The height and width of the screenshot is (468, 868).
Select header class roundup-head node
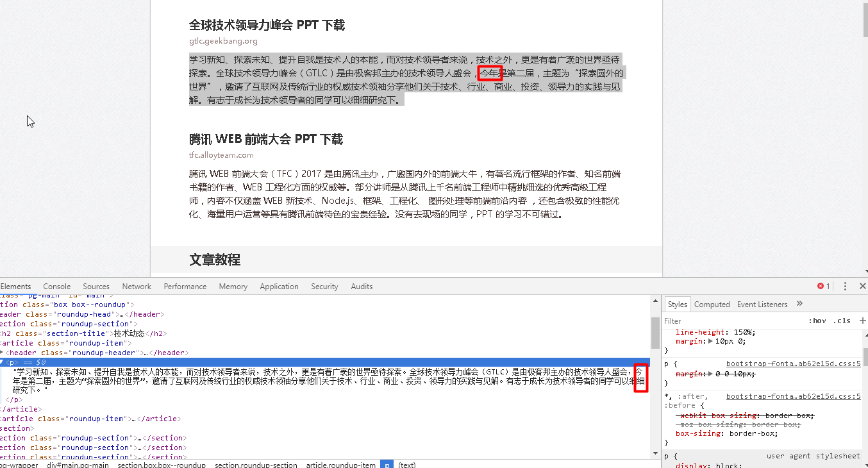82,314
